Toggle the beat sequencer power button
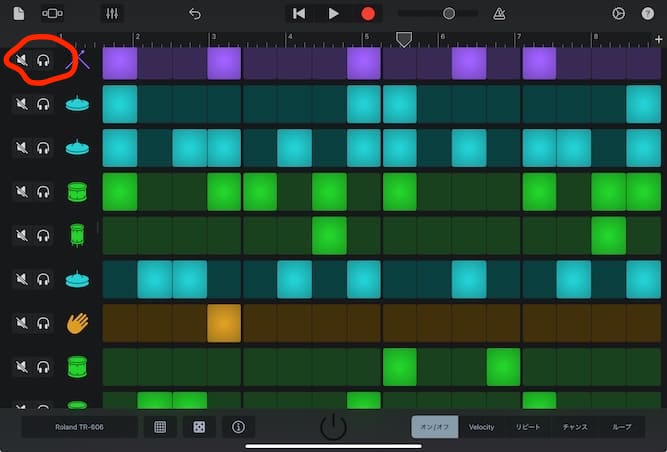667x452 pixels. click(333, 426)
